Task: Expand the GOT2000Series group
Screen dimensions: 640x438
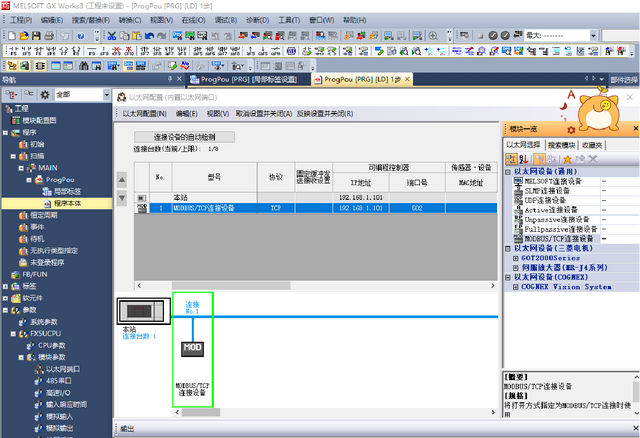Action: pyautogui.click(x=514, y=258)
